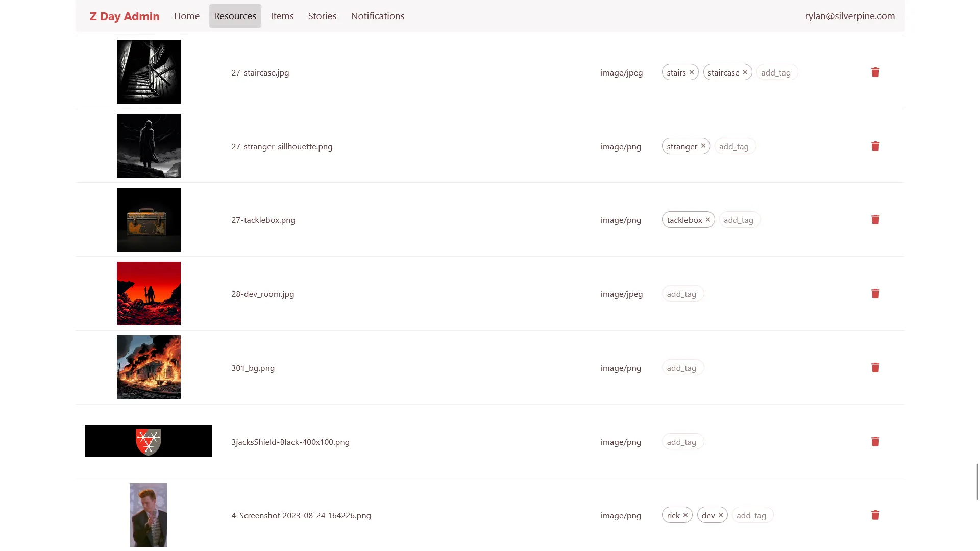980x551 pixels.
Task: Click the Z Day Admin brand link
Action: click(125, 16)
